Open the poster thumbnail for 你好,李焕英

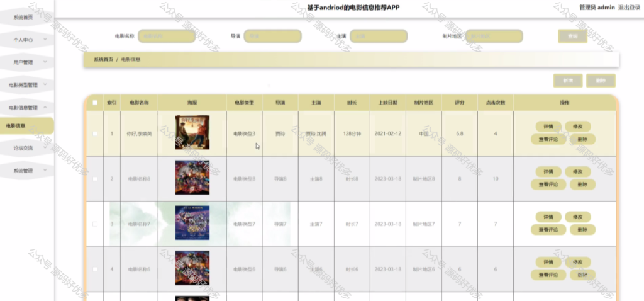192,132
